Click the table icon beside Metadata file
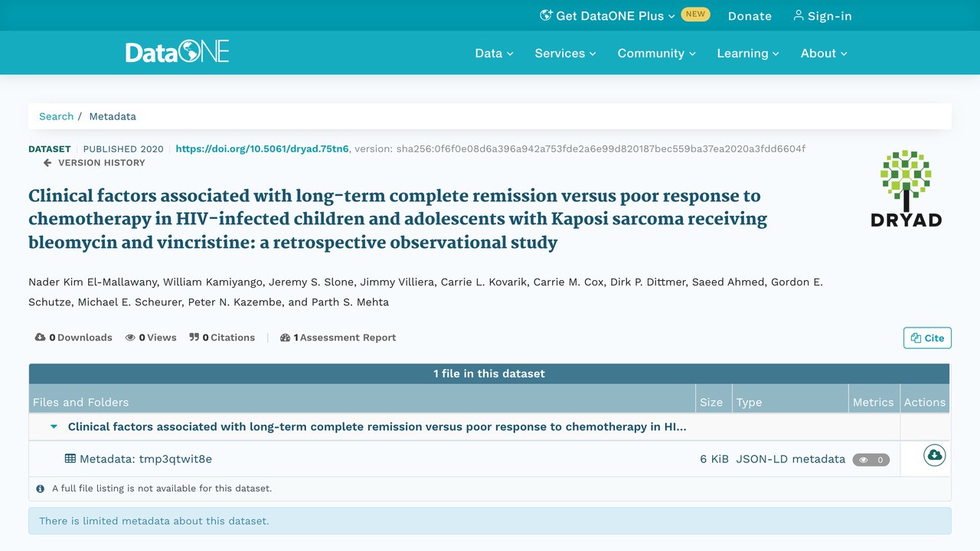Viewport: 980px width, 551px height. point(70,459)
